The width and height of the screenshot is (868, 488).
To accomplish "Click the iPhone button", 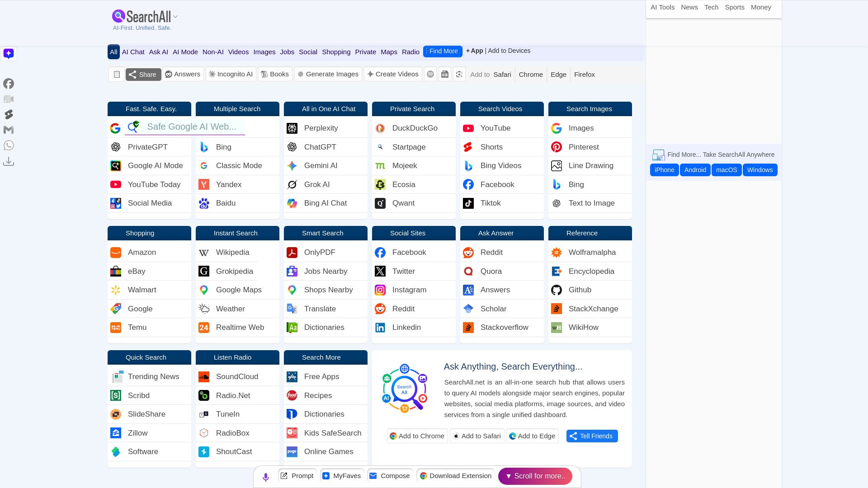I will click(x=665, y=170).
